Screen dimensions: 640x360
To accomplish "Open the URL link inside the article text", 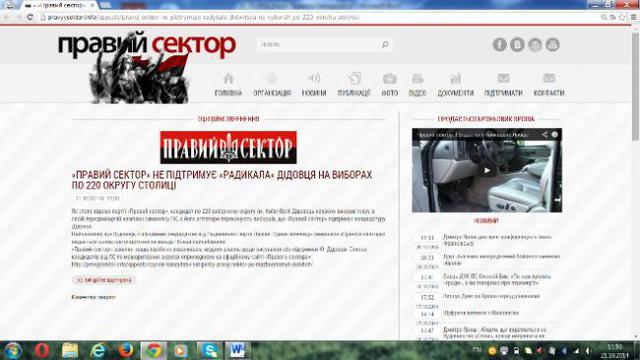I will pyautogui.click(x=192, y=264).
